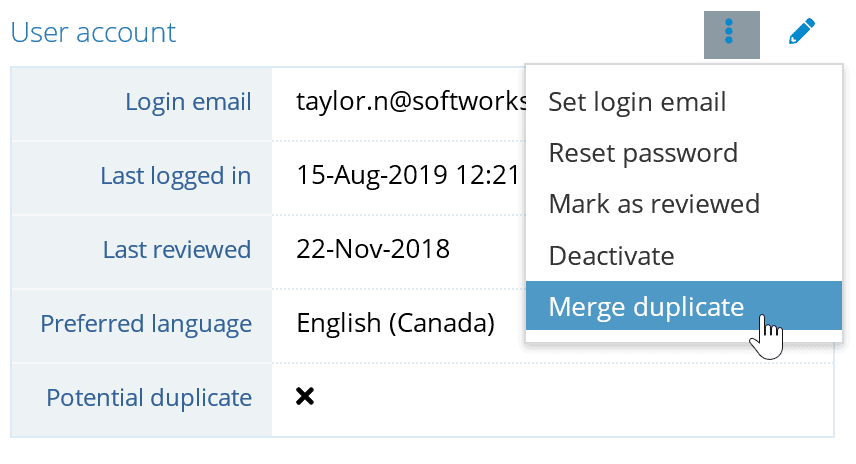This screenshot has width=856, height=464.
Task: Open the three-dot actions menu
Action: (732, 34)
